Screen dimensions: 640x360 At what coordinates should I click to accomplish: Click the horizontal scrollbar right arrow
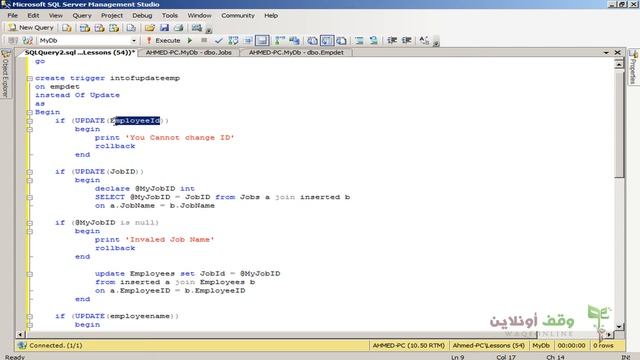click(x=609, y=334)
